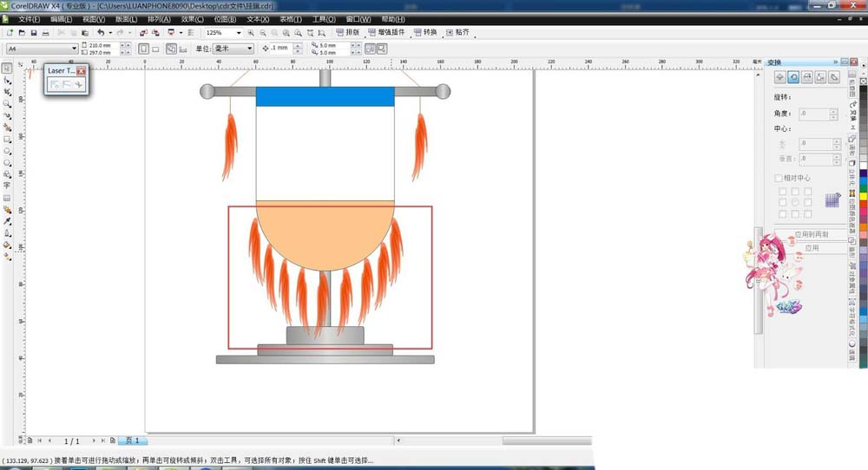Choose the Rectangle tool
This screenshot has height=470, width=868.
click(x=7, y=139)
